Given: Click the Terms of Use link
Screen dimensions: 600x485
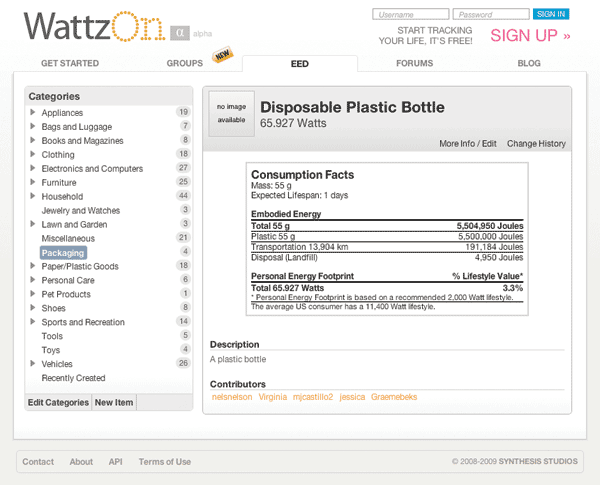Looking at the screenshot, I should pyautogui.click(x=165, y=462).
